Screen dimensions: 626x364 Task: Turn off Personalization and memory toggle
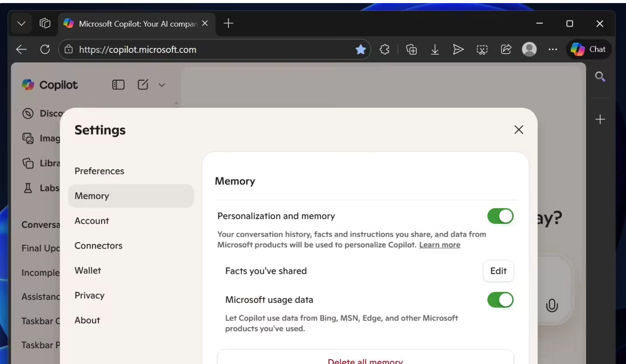coord(500,216)
